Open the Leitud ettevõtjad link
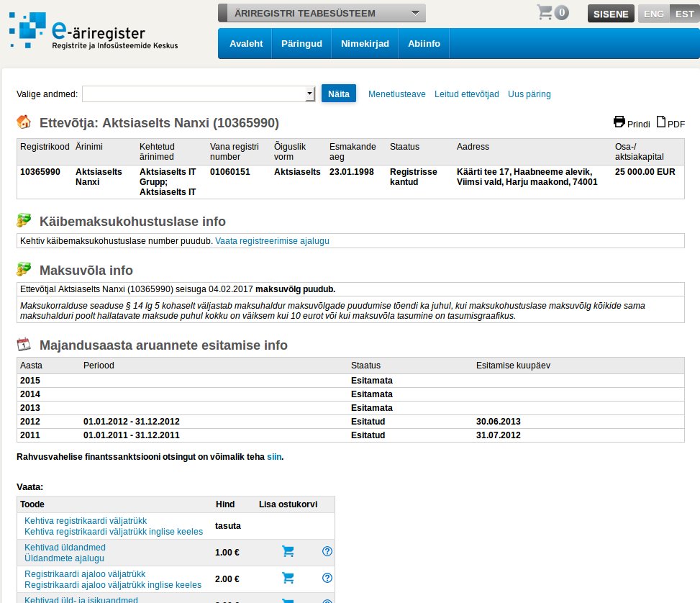Image resolution: width=700 pixels, height=603 pixels. 466,94
